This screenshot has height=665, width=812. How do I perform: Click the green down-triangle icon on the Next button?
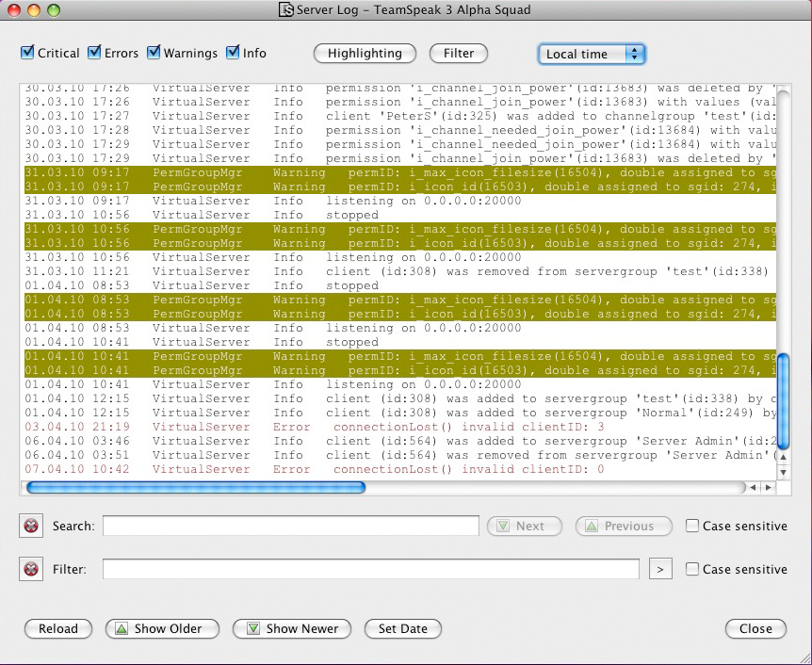point(502,527)
